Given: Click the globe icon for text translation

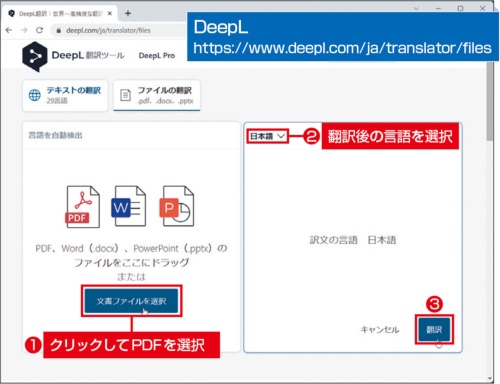Looking at the screenshot, I should [35, 95].
